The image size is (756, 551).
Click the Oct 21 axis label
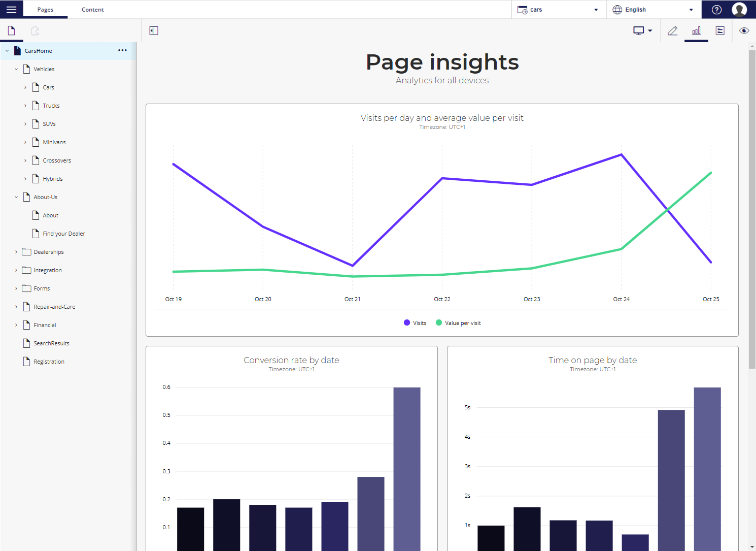(x=353, y=299)
